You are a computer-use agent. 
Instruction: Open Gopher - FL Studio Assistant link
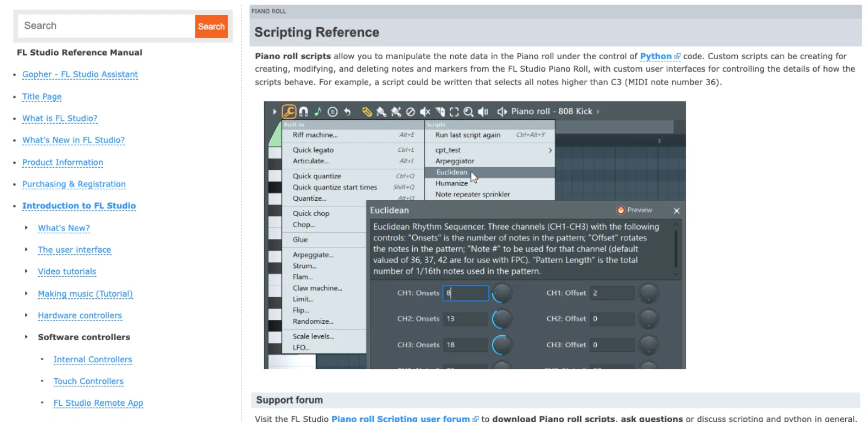point(80,74)
